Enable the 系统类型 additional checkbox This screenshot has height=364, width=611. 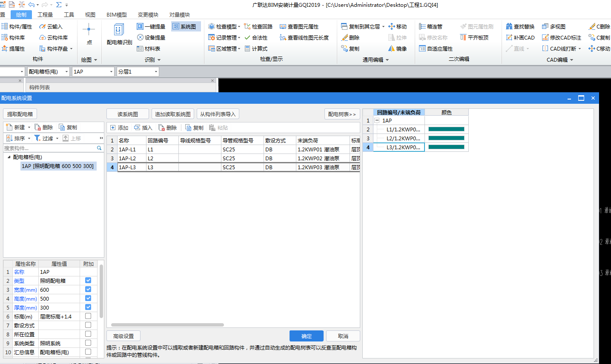coord(88,343)
